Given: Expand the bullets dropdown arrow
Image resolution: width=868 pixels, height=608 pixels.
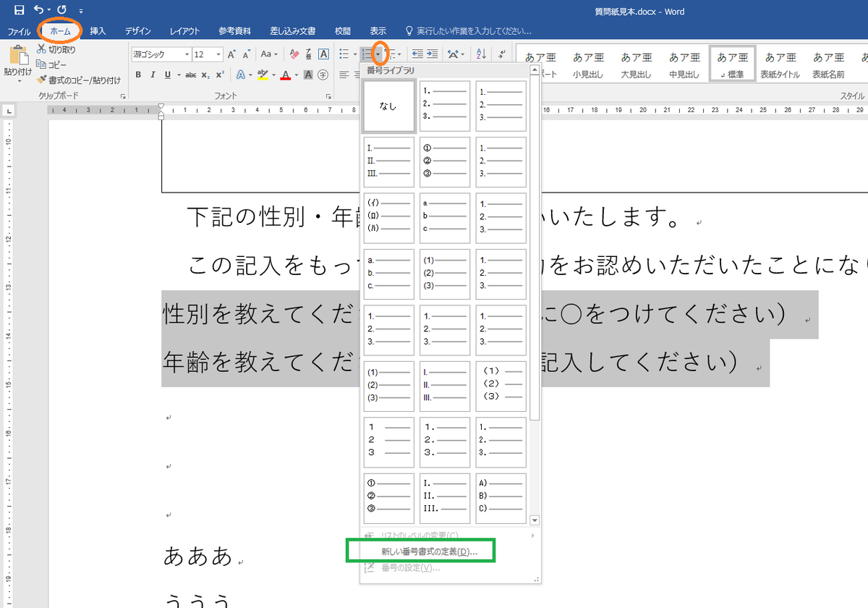Looking at the screenshot, I should 354,54.
